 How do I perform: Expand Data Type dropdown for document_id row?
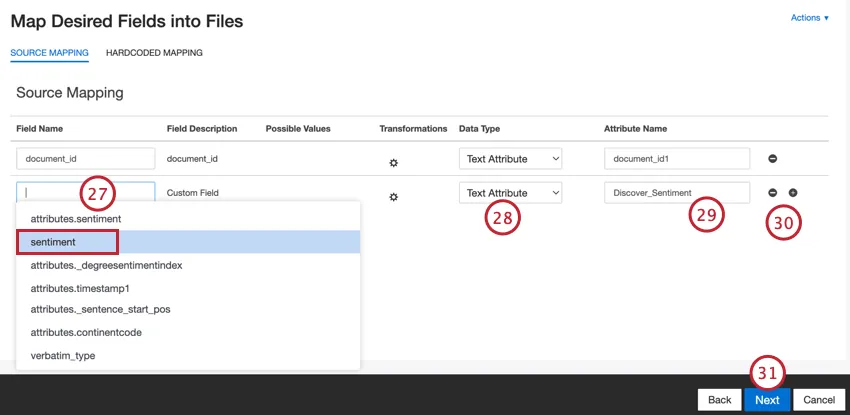[x=510, y=158]
